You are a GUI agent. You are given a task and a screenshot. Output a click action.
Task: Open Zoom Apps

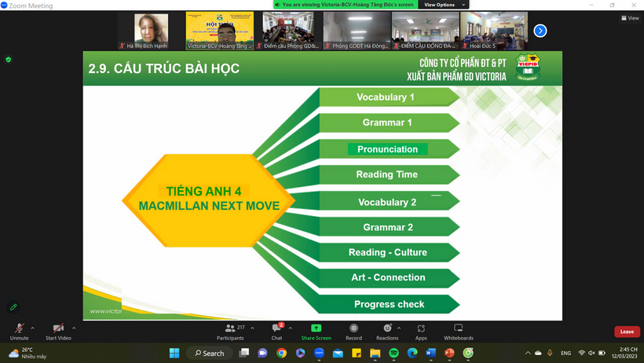coord(421,332)
